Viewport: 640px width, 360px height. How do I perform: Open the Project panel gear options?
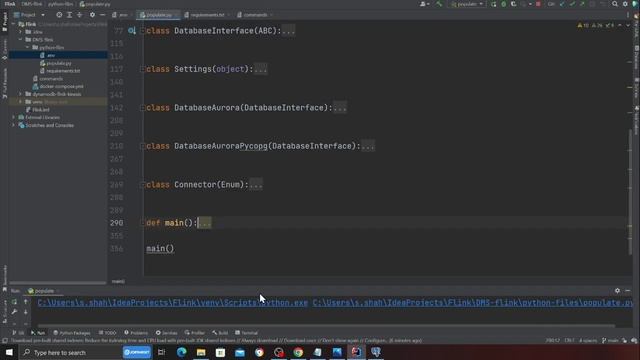pos(92,15)
